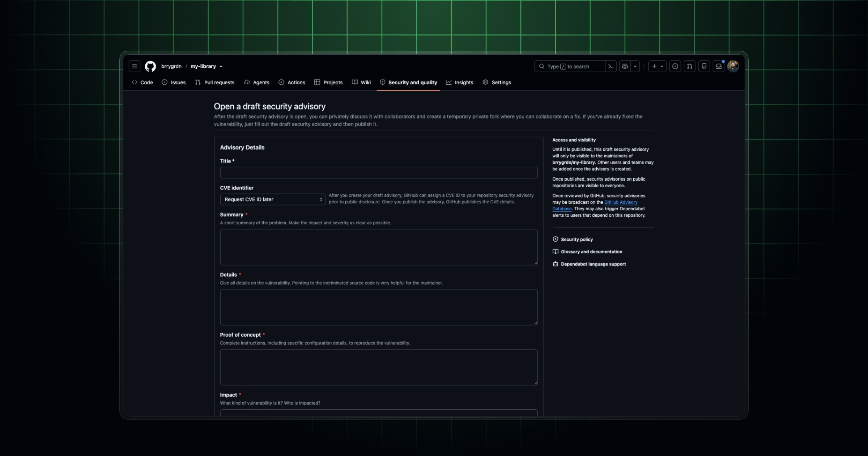Screen dimensions: 868x456
Task: Click into the Summary text area
Action: pyautogui.click(x=379, y=247)
